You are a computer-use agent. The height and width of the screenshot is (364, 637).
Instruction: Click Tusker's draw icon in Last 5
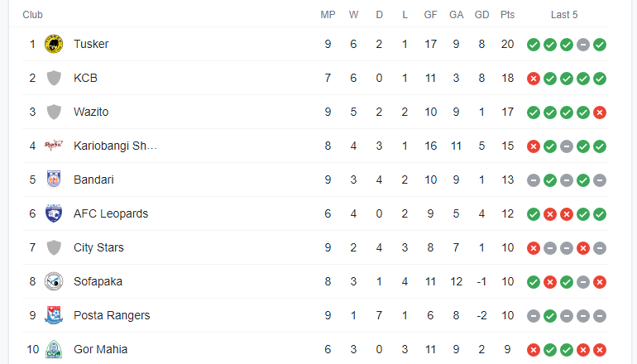[x=583, y=45]
